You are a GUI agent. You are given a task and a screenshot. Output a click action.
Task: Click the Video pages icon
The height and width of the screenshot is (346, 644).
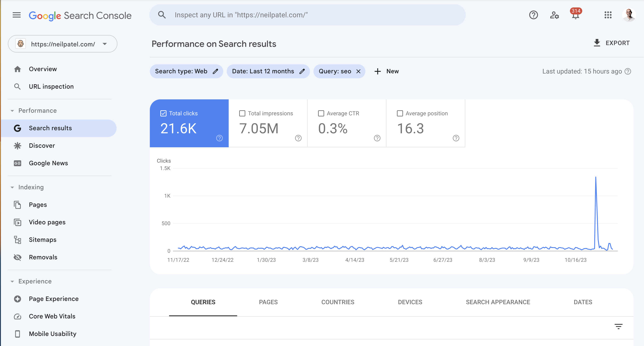coord(17,222)
